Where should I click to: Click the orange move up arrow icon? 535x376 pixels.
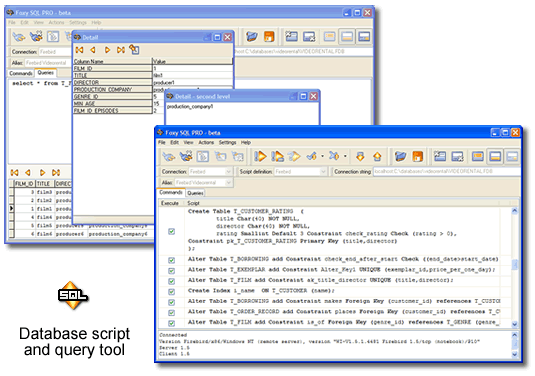point(377,157)
